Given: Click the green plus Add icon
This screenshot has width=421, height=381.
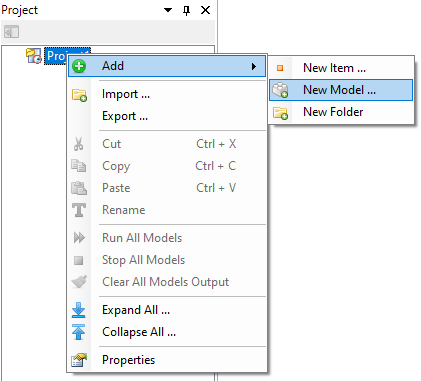Looking at the screenshot, I should coord(79,66).
